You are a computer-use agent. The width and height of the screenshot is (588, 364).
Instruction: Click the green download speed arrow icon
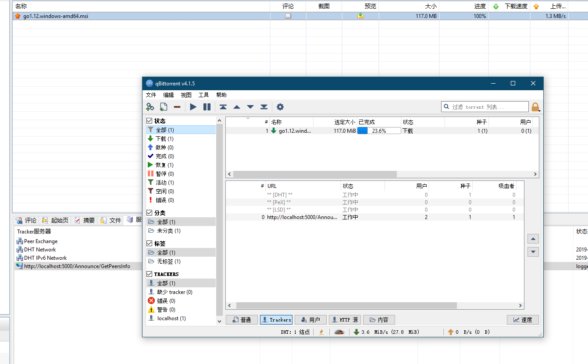click(x=356, y=332)
